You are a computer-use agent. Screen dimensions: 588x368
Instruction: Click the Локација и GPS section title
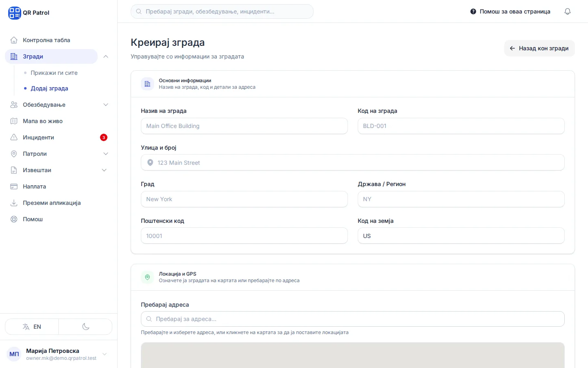coord(178,274)
